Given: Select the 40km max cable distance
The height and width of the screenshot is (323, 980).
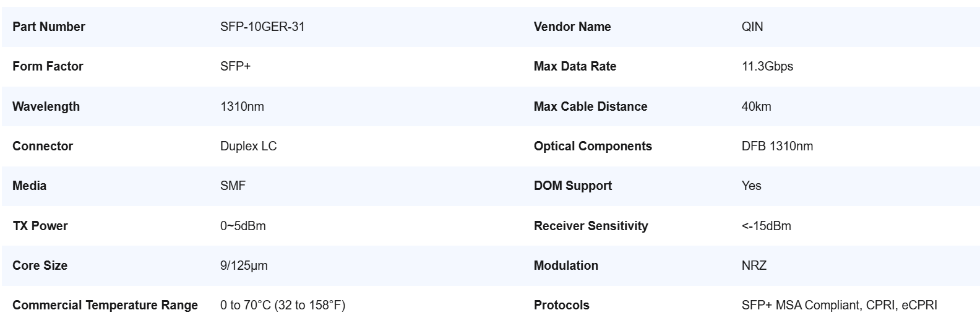Looking at the screenshot, I should [756, 106].
